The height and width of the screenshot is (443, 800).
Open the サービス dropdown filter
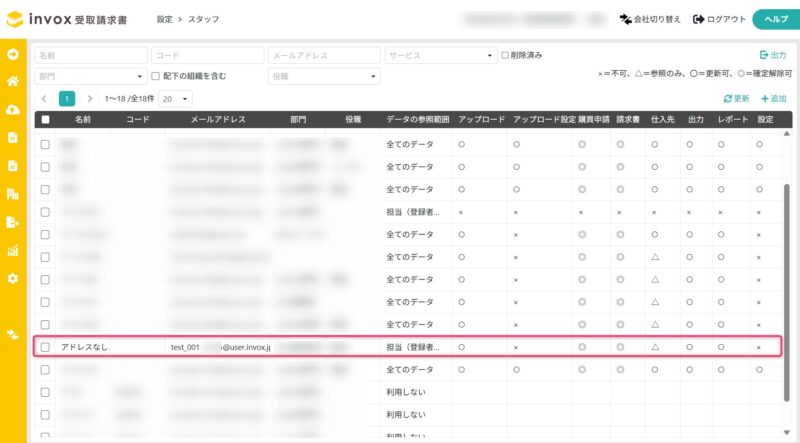[441, 55]
